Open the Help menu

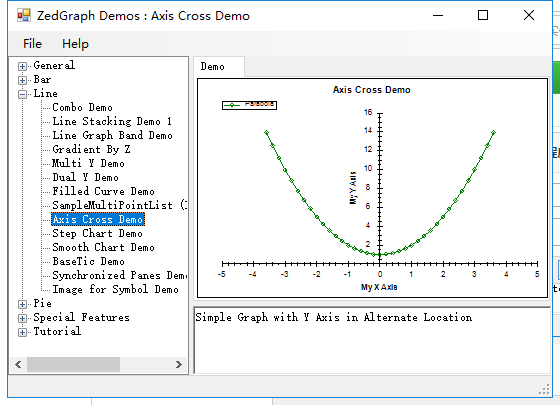click(x=75, y=44)
